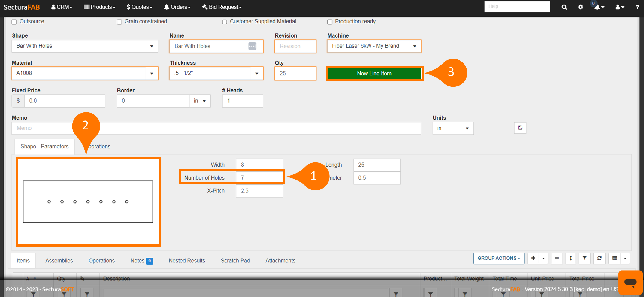
Task: Click the plus add-item icon in the grid toolbar
Action: tap(533, 258)
